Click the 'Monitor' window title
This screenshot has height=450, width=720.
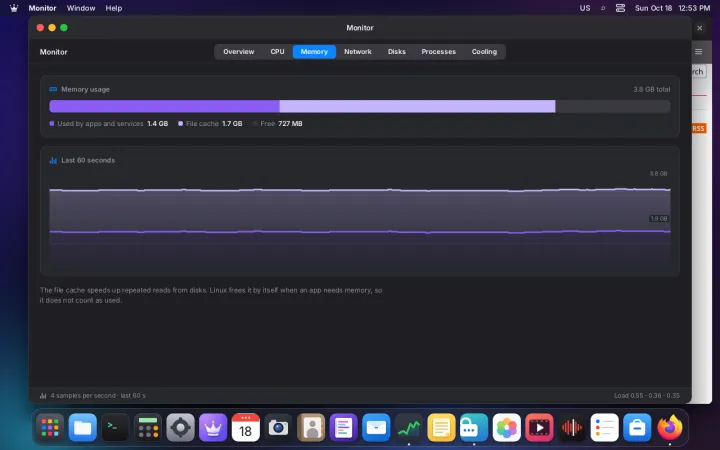(360, 28)
